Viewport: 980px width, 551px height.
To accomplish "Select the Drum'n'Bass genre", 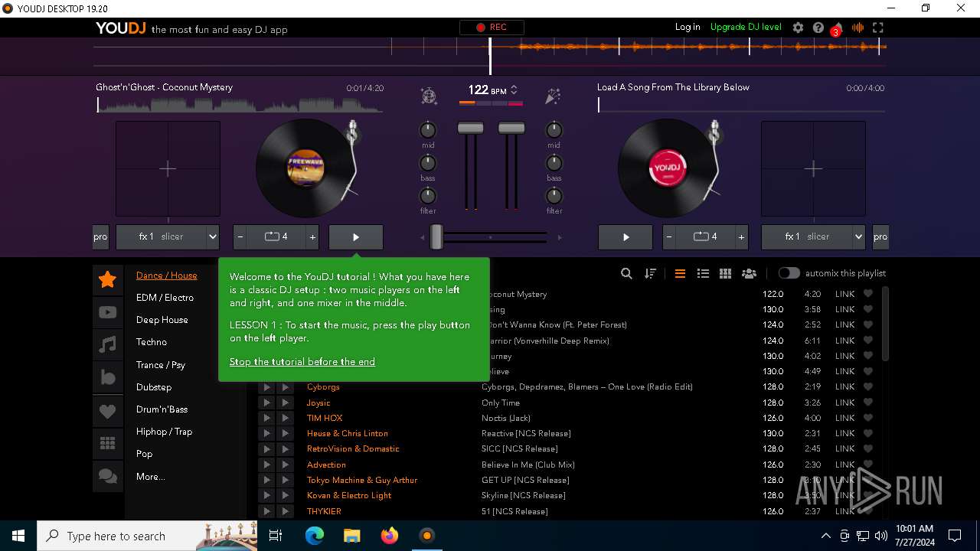I will point(162,409).
